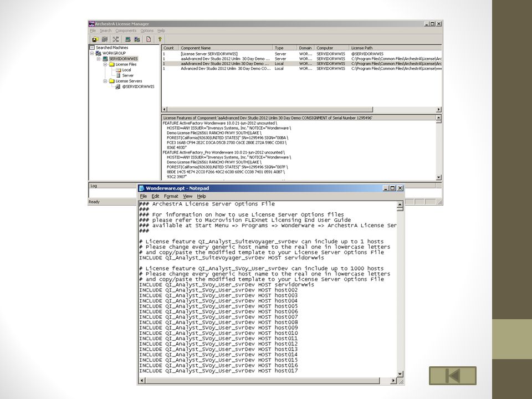Click down arrow of Notepad vertical scrollbar
The image size is (532, 399).
pos(400,374)
